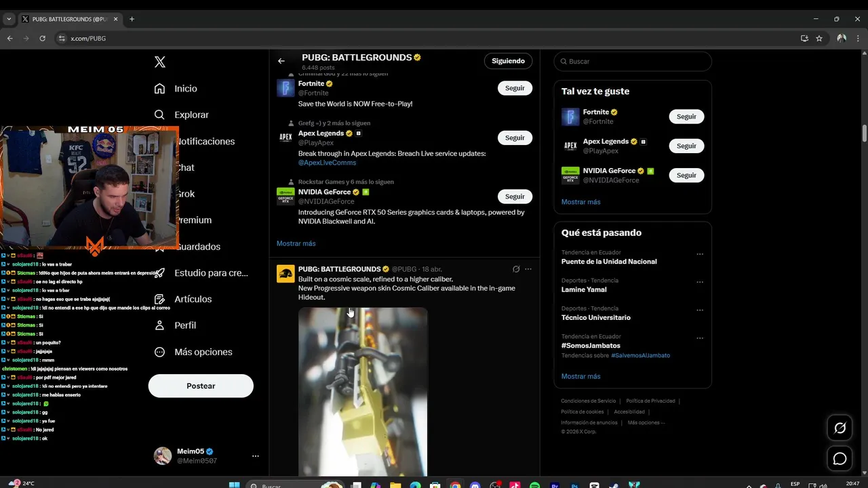Screen dimensions: 868x488
Task: Open Política de Privacidad footer link
Action: point(650,401)
